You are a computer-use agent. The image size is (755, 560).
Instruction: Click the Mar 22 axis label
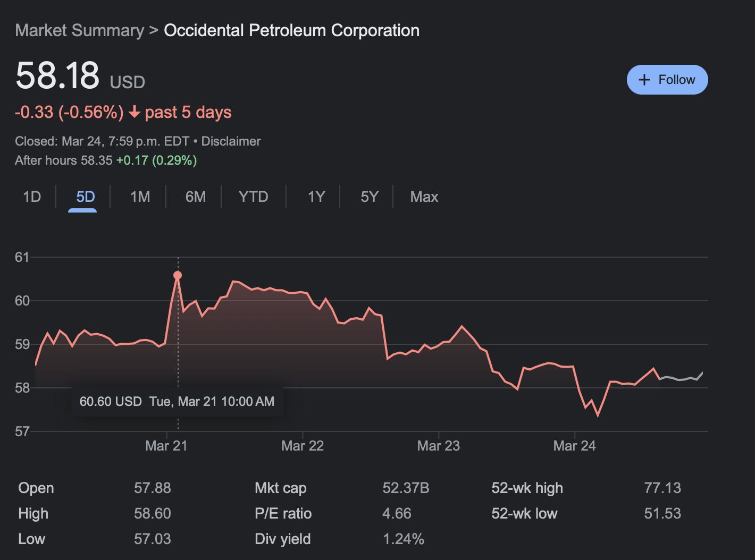click(x=302, y=445)
